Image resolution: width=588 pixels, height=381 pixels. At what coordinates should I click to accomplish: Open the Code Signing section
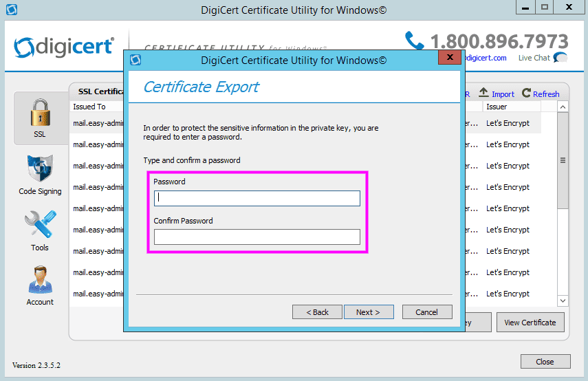tap(40, 175)
